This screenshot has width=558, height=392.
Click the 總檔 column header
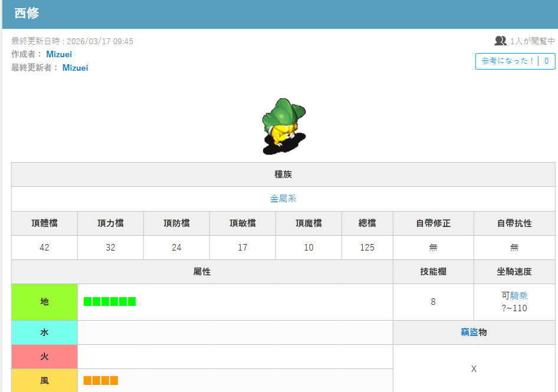[x=367, y=223]
